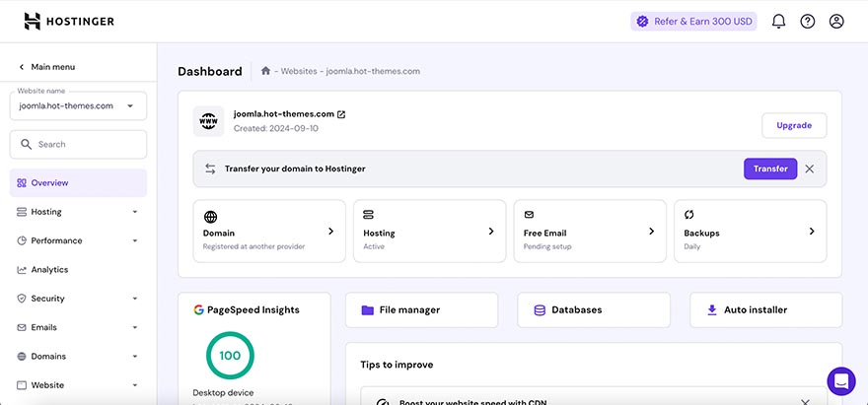Image resolution: width=868 pixels, height=405 pixels.
Task: Click the Pending setup status text
Action: 547,246
